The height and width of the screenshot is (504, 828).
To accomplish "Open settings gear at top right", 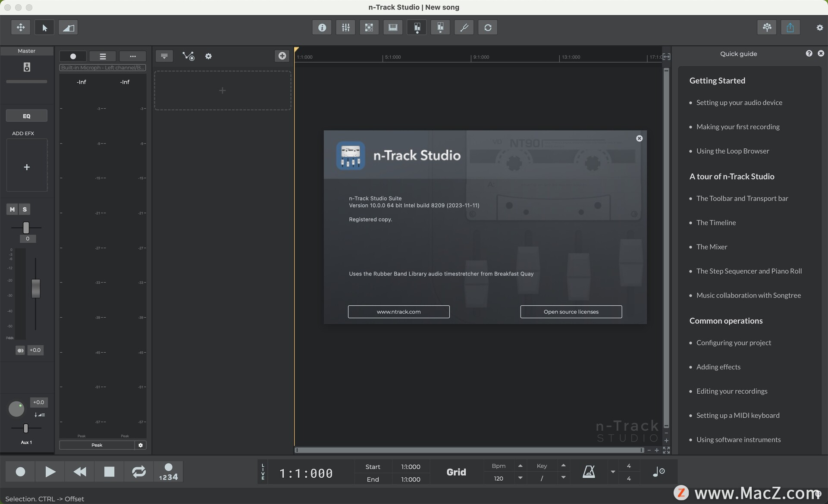I will [819, 28].
